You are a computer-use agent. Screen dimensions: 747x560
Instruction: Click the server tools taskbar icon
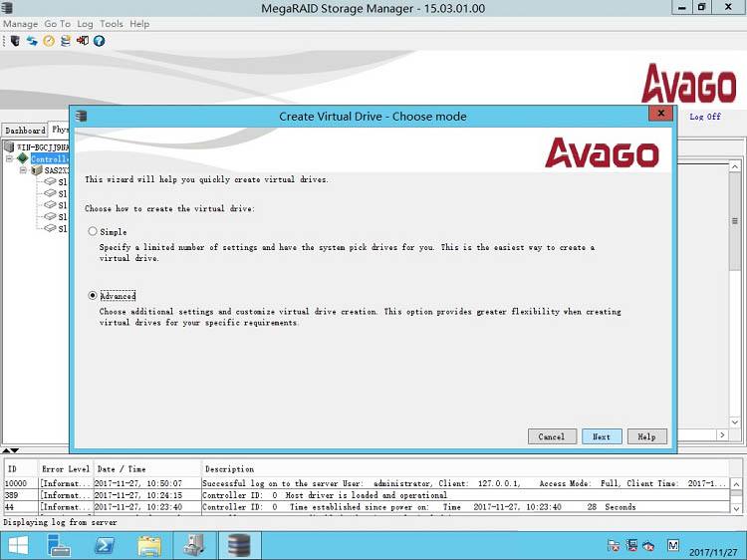point(194,546)
